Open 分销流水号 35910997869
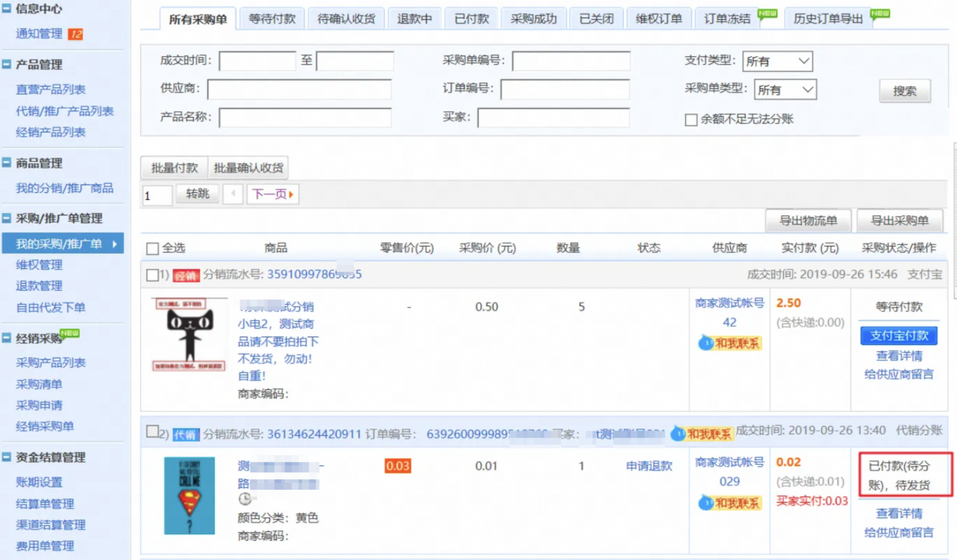This screenshot has width=957, height=560. [314, 274]
